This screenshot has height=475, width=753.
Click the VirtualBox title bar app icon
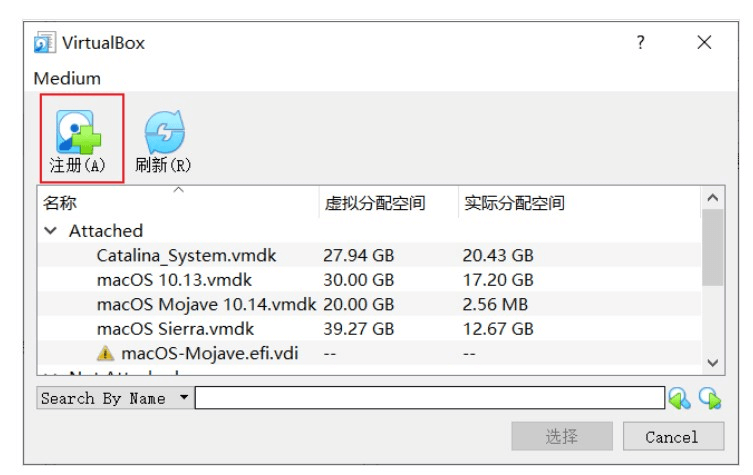45,42
